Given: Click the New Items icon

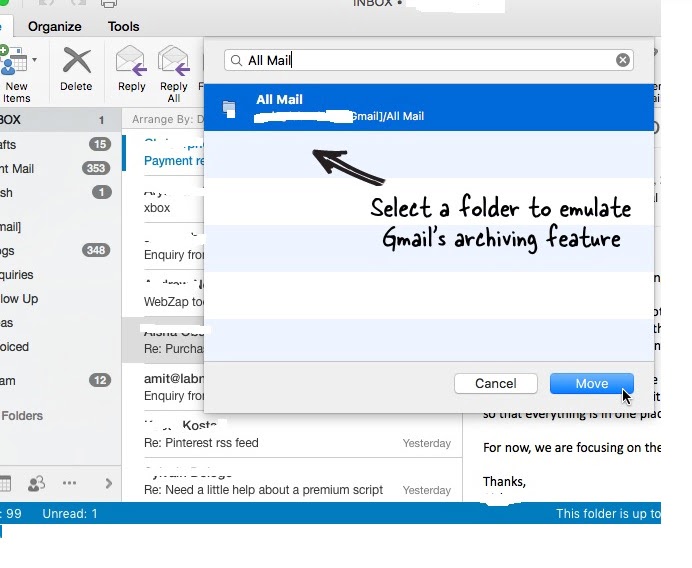Looking at the screenshot, I should (x=14, y=60).
